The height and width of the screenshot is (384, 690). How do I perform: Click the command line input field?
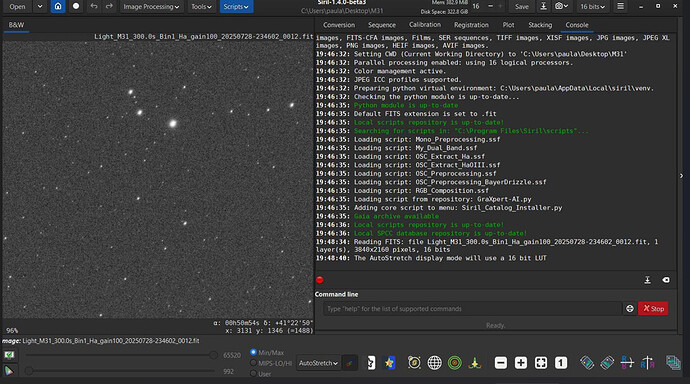click(473, 309)
